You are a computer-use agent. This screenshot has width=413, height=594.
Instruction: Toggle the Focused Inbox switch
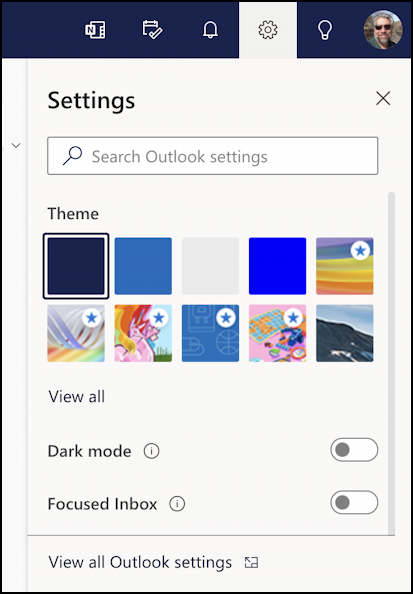[354, 502]
